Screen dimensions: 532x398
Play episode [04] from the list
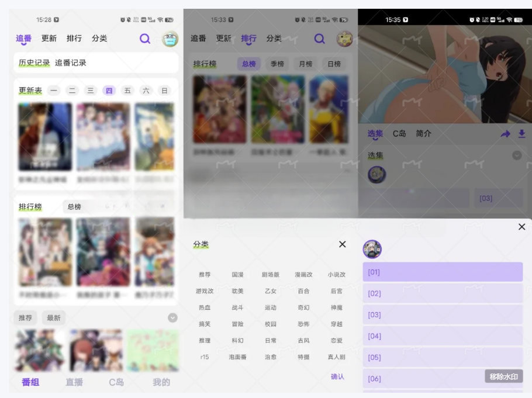click(443, 336)
